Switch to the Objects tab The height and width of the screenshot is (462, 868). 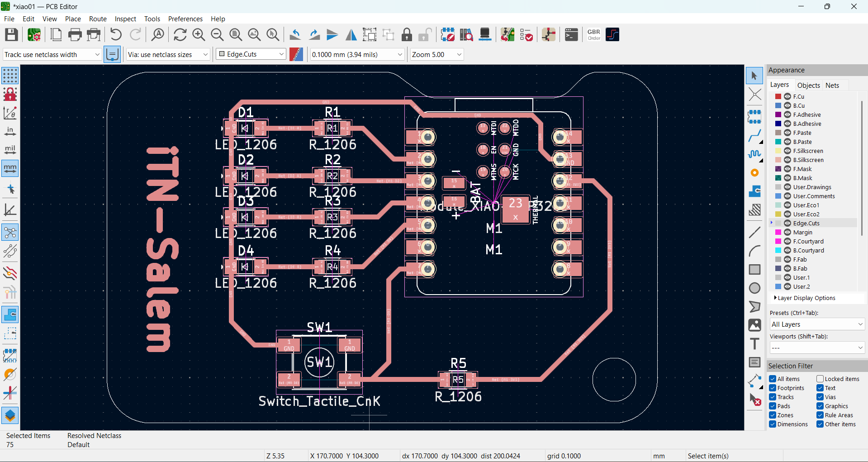[x=808, y=85]
